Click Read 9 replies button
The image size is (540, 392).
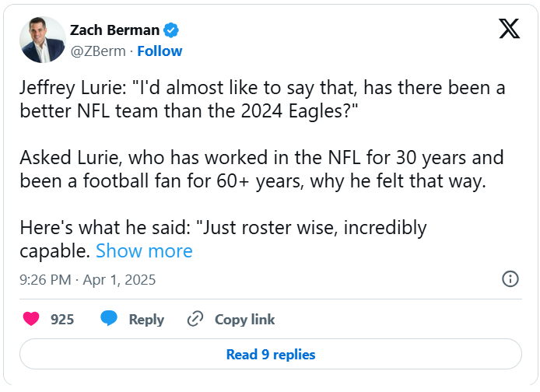click(x=270, y=355)
